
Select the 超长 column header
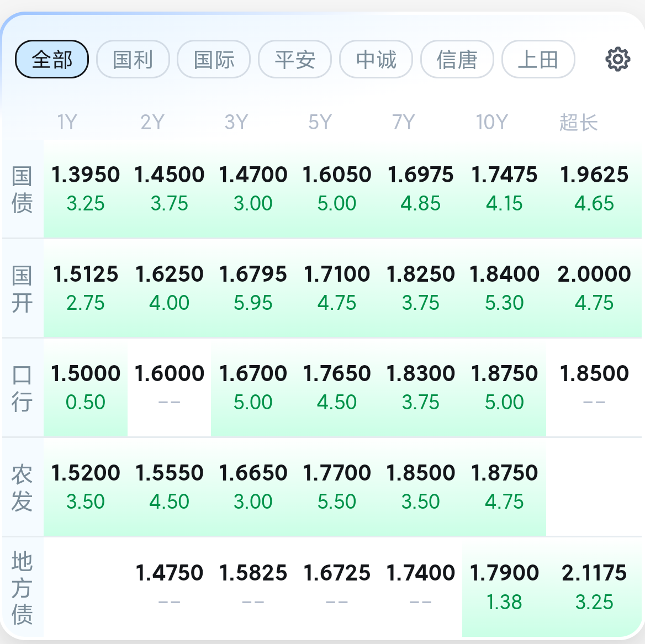pos(578,122)
